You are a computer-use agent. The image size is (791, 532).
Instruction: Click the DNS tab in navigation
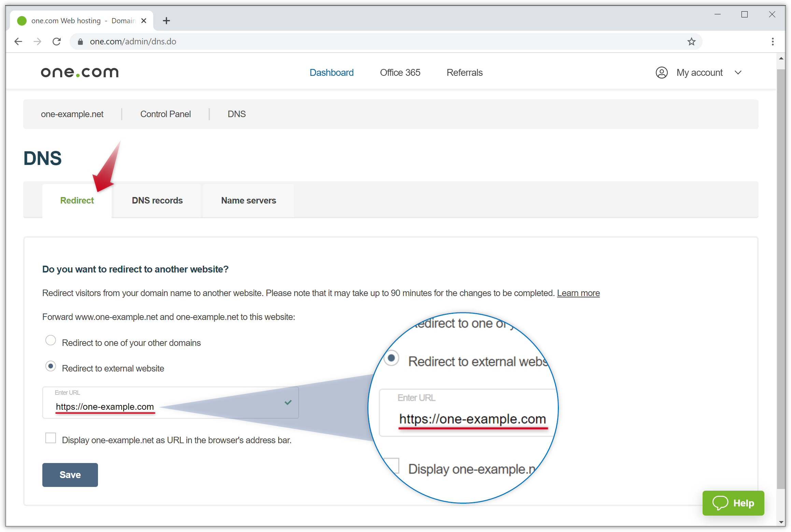pyautogui.click(x=237, y=114)
